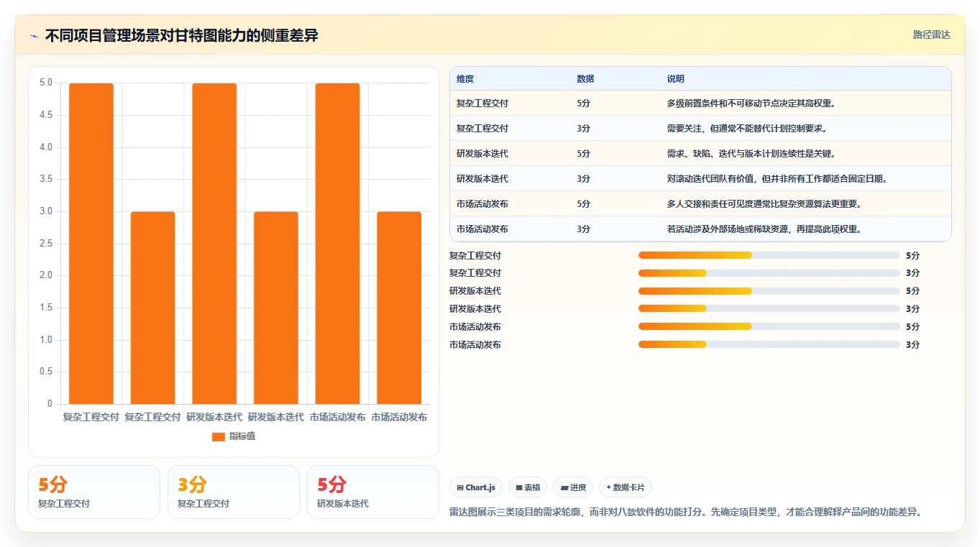Open the red 5分 研发版本迭代 data card

tap(373, 492)
